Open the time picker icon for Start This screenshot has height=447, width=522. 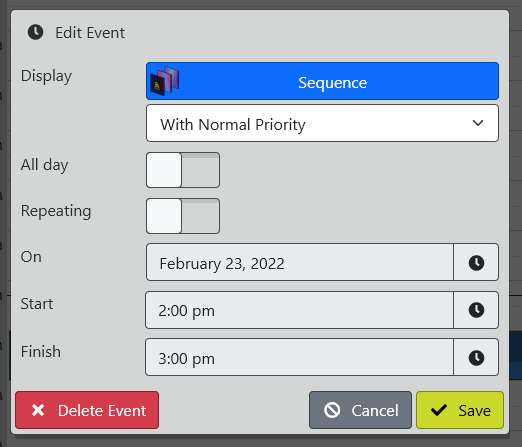(476, 310)
